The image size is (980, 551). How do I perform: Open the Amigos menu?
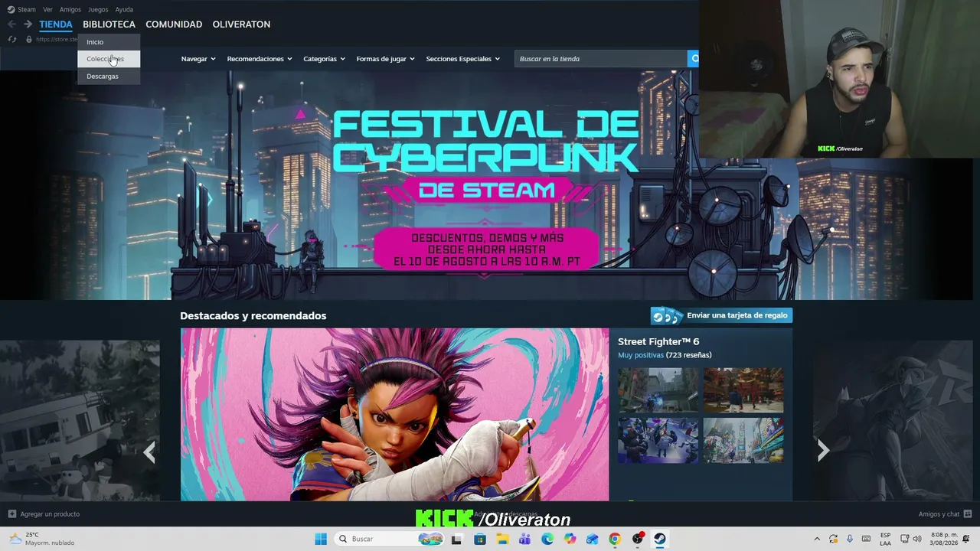pyautogui.click(x=70, y=9)
